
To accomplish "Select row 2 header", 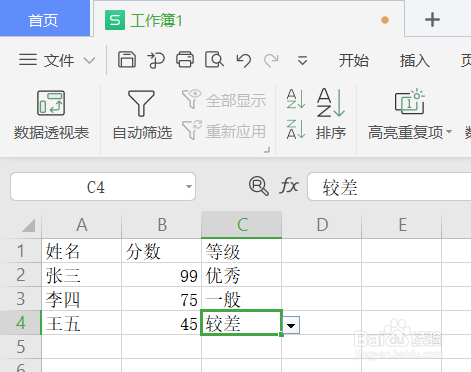I will 21,275.
